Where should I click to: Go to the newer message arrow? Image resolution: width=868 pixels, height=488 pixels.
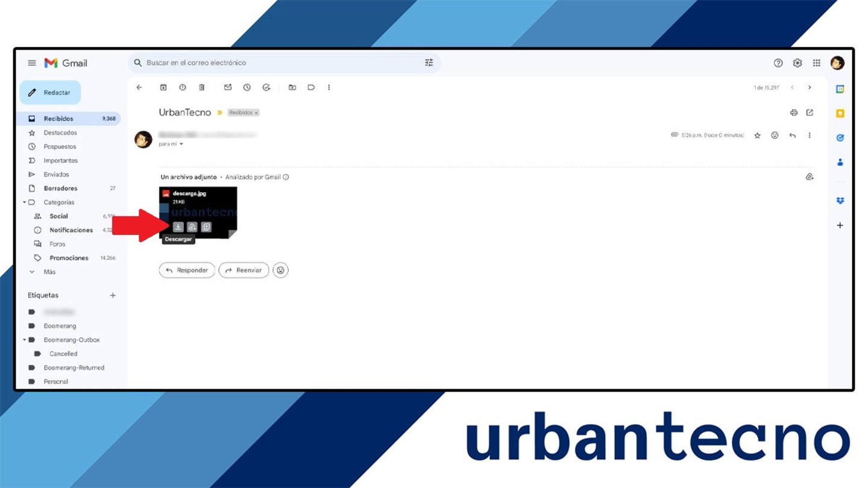(793, 87)
